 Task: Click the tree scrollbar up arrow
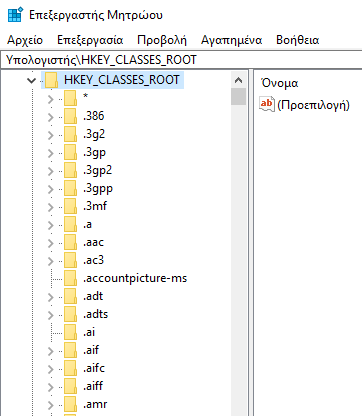point(238,80)
